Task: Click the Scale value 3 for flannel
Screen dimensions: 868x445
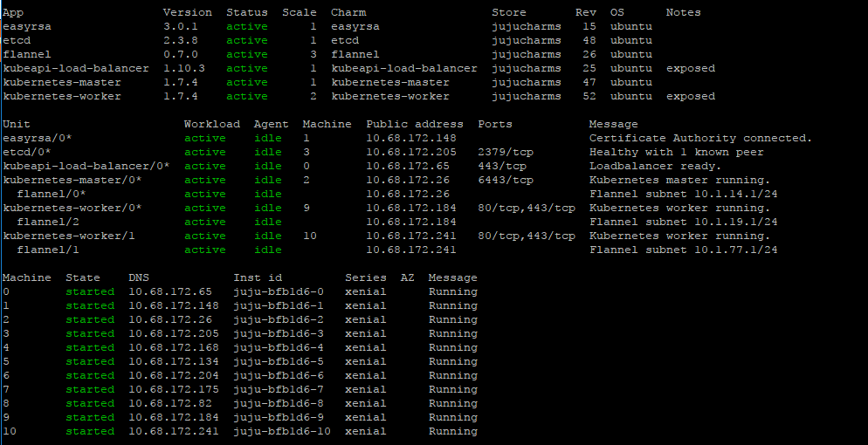Action: [313, 54]
